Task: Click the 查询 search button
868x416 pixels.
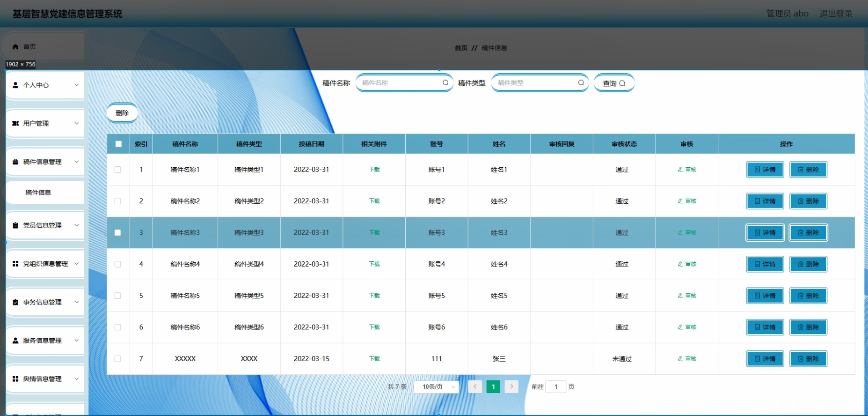Action: (613, 83)
